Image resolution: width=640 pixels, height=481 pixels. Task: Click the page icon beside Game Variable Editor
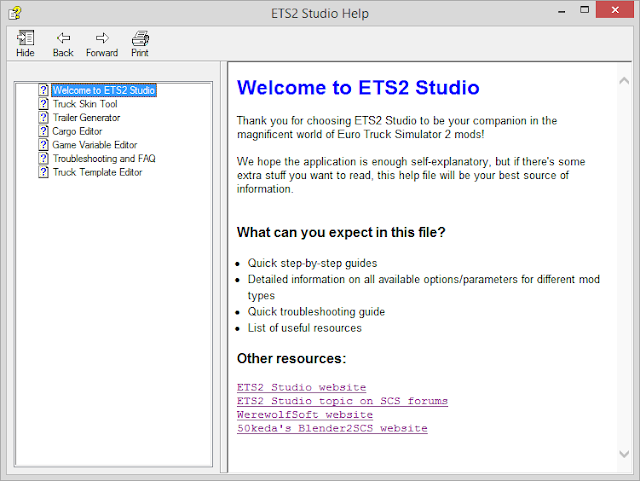[x=43, y=145]
